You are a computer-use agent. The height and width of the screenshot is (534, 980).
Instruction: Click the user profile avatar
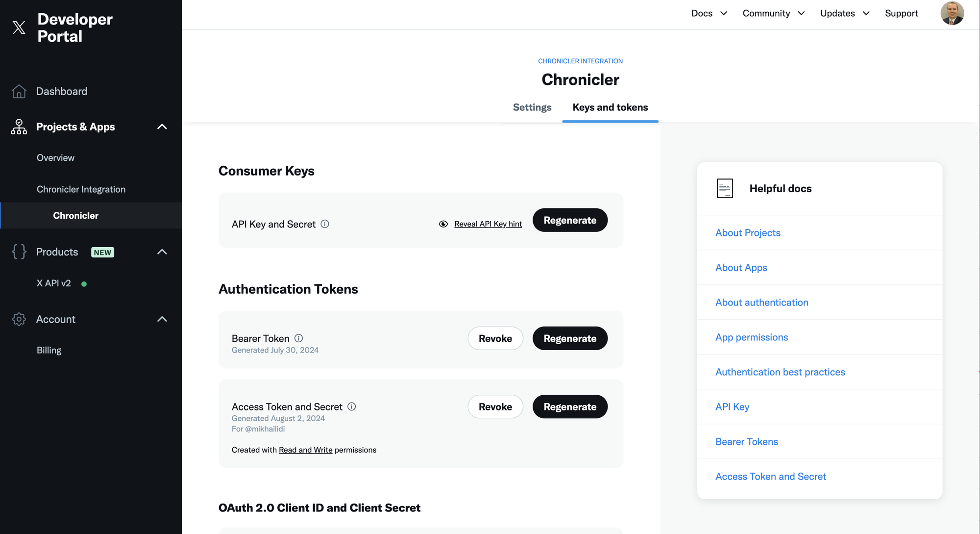952,13
